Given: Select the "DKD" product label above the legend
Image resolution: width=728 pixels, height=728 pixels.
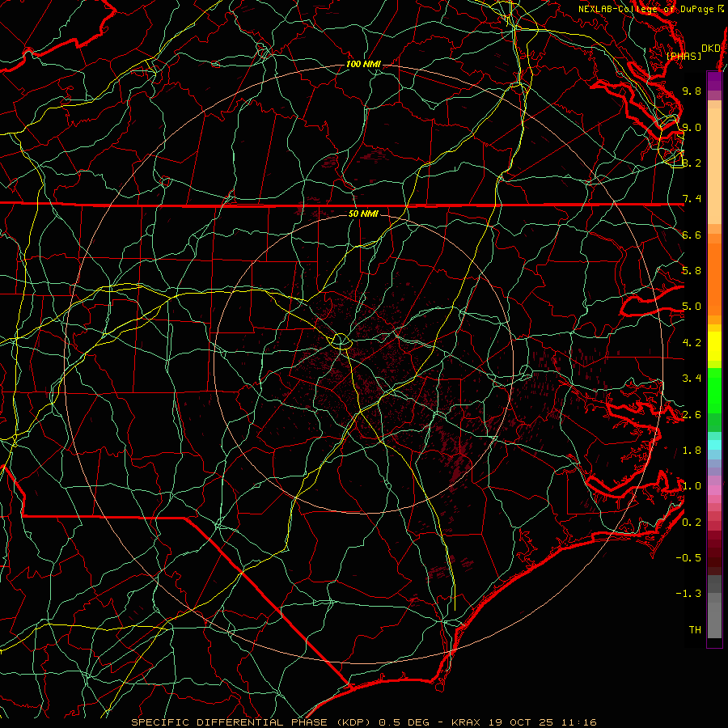Looking at the screenshot, I should [x=710, y=49].
